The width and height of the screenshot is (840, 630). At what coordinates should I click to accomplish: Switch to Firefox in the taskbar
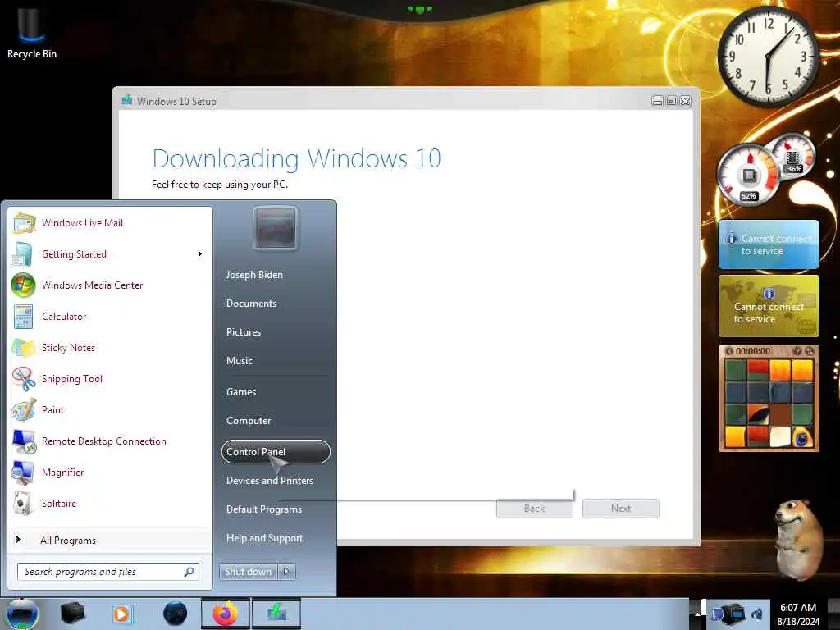(225, 614)
